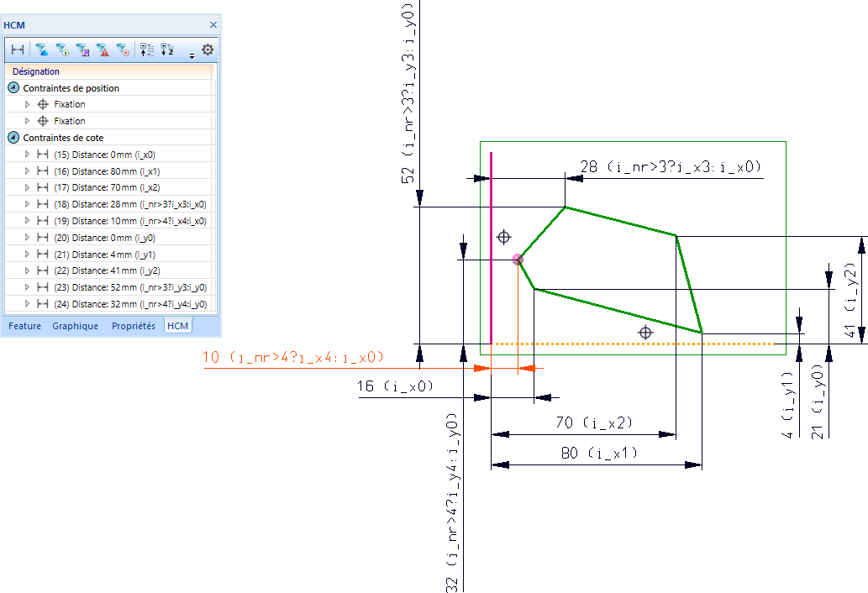The image size is (868, 593).
Task: Expand constraint (16) Distance 80mm i_x1
Action: [x=27, y=171]
